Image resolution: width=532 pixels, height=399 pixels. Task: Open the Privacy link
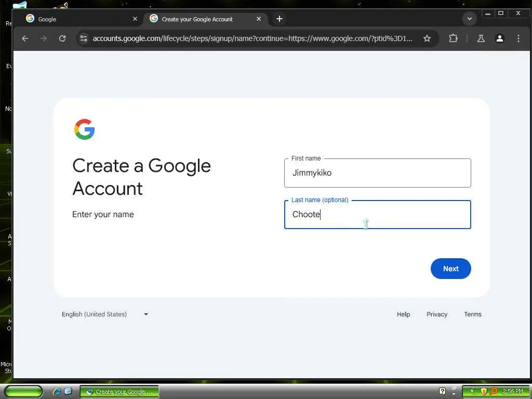(x=436, y=314)
